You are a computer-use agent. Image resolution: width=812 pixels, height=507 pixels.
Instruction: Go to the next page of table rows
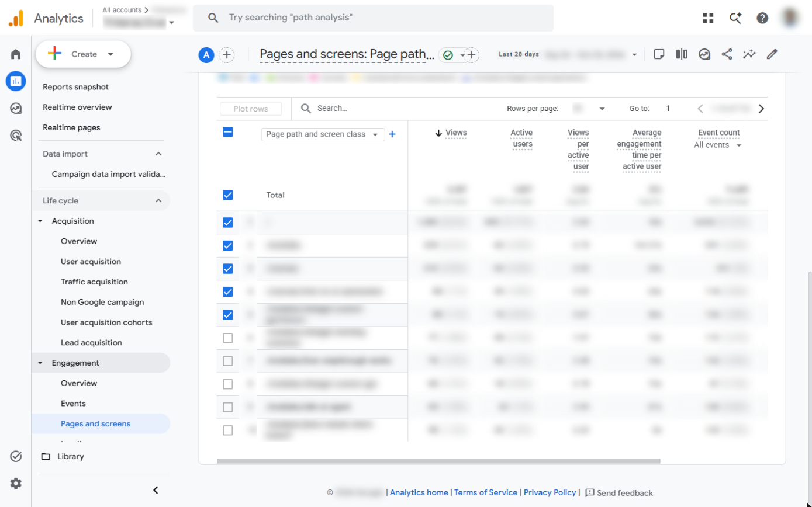pos(761,109)
